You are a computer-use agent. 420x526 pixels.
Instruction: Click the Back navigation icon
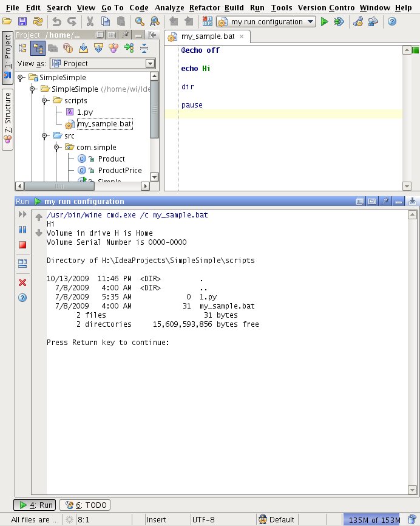click(x=174, y=22)
